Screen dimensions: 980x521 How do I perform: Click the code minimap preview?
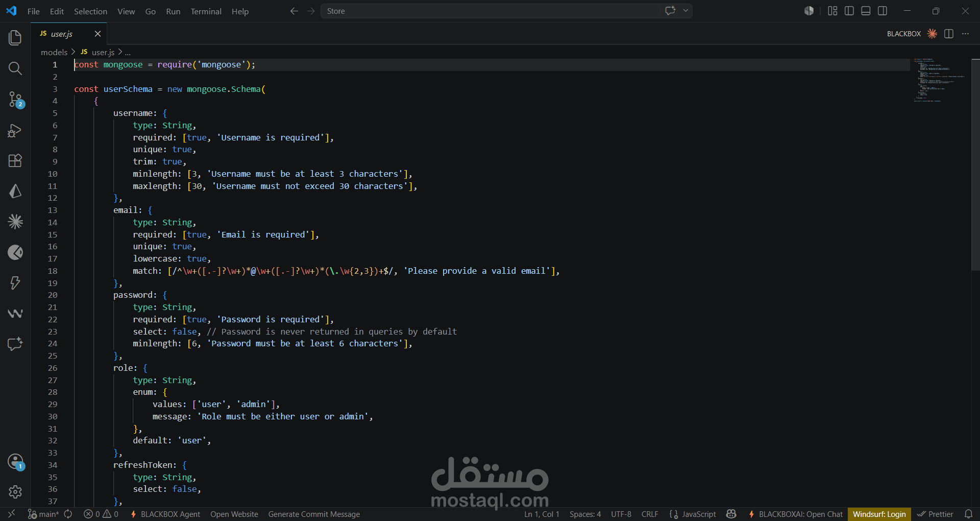pyautogui.click(x=939, y=80)
